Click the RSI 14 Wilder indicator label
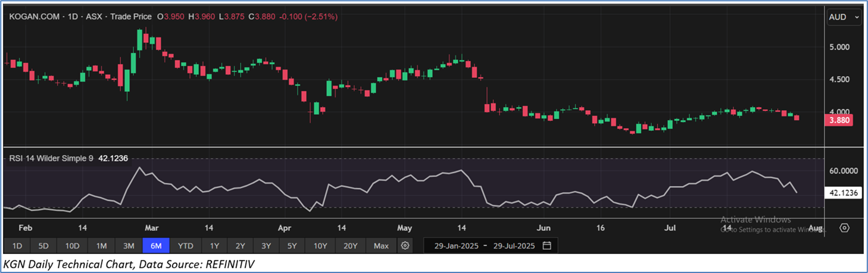 [50, 158]
